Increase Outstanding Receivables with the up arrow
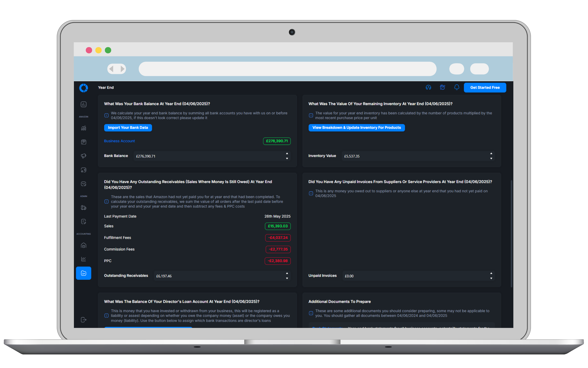Viewport: 588px width, 368px height. pyautogui.click(x=287, y=273)
